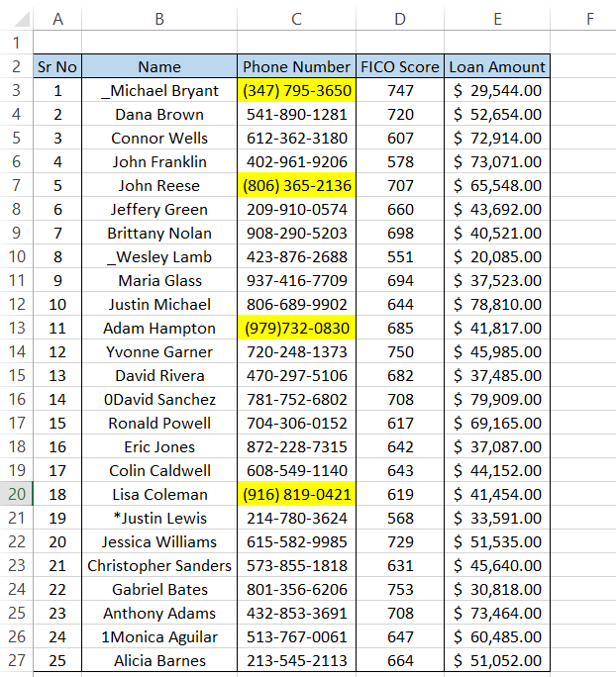This screenshot has height=677, width=616.
Task: Click the highlighted phone (916) 819-0421
Action: coord(296,494)
